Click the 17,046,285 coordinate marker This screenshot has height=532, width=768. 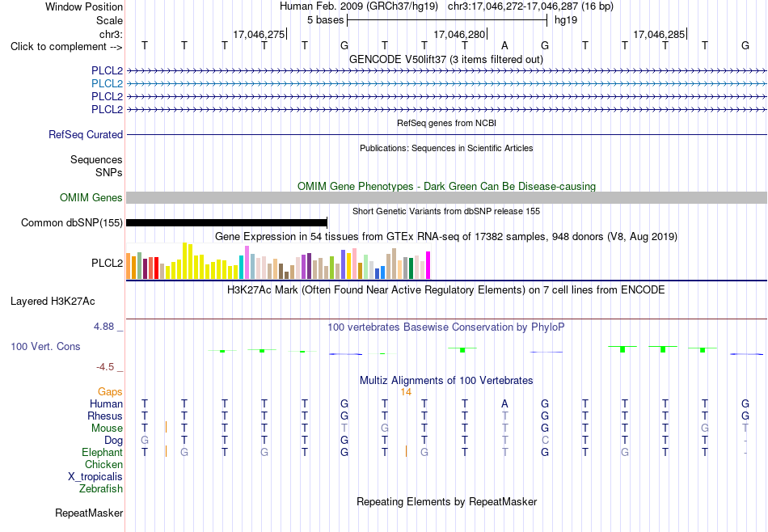[659, 34]
